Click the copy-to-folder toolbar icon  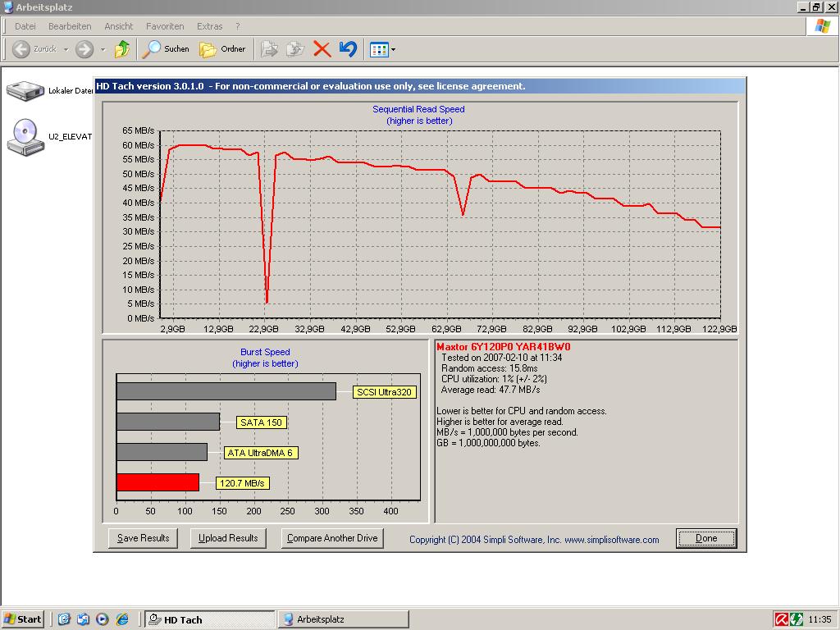click(x=294, y=49)
